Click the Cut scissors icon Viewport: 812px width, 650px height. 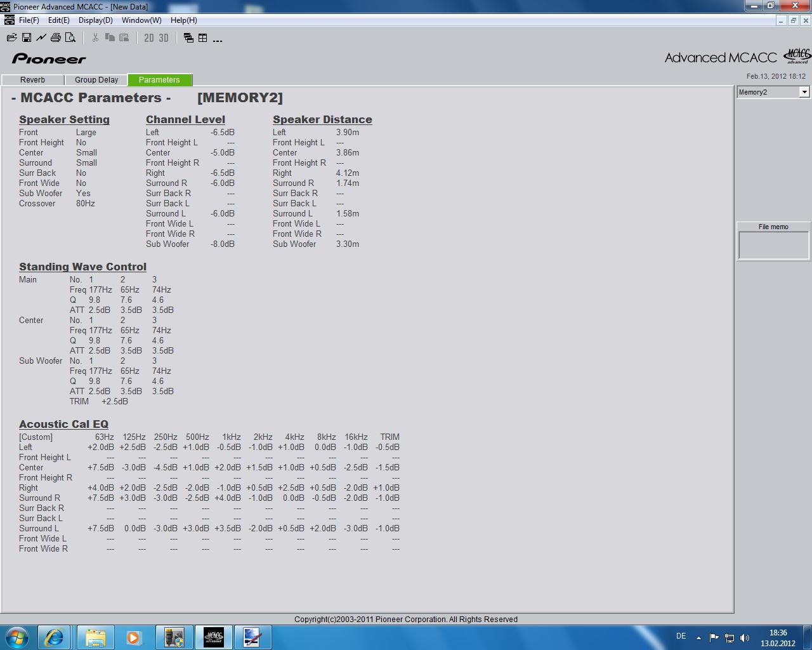pos(95,38)
